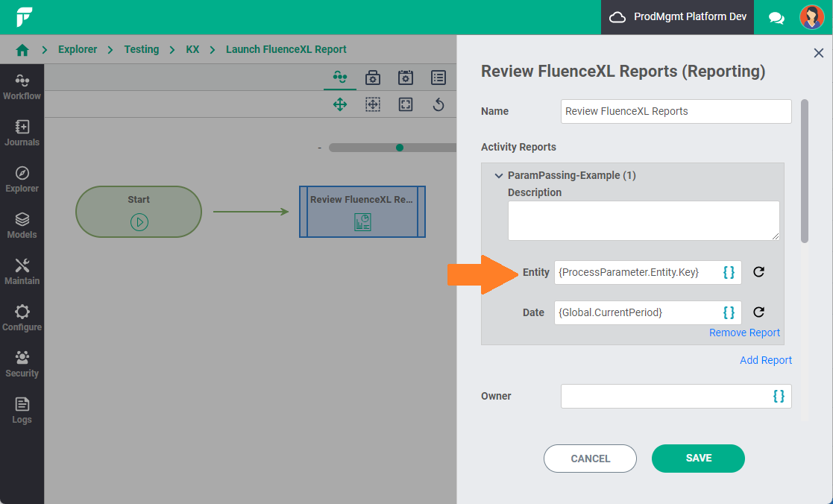Open the chat messages icon

776,18
